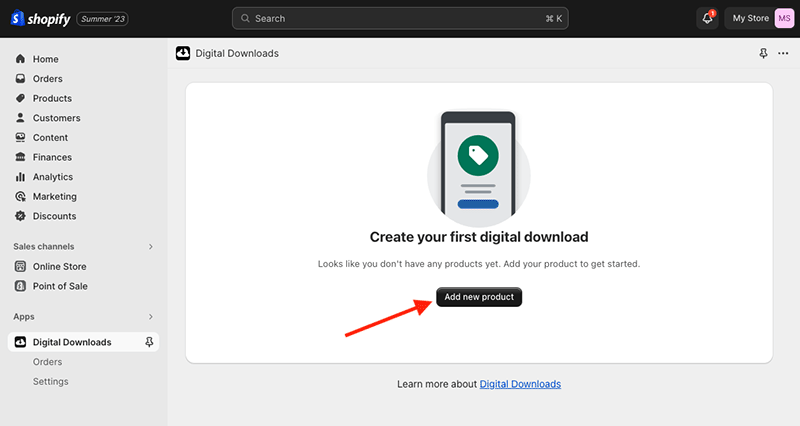The width and height of the screenshot is (800, 426).
Task: Click the Shopify logo
Action: pos(40,18)
